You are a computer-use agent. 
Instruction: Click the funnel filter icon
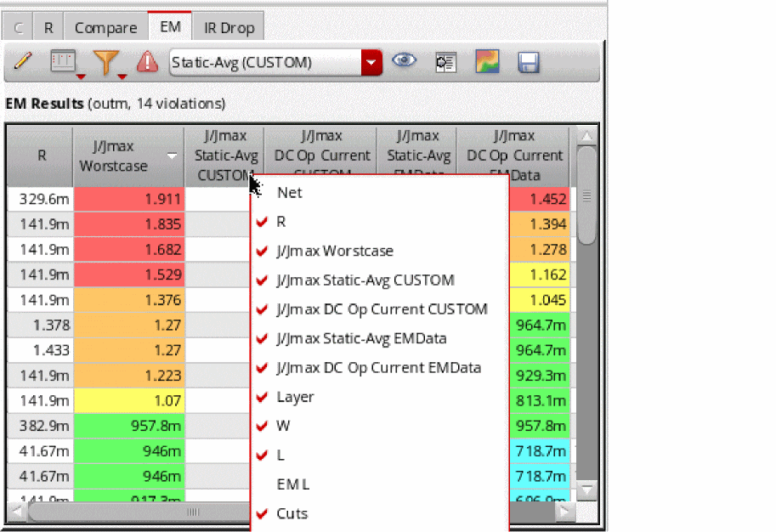(105, 62)
